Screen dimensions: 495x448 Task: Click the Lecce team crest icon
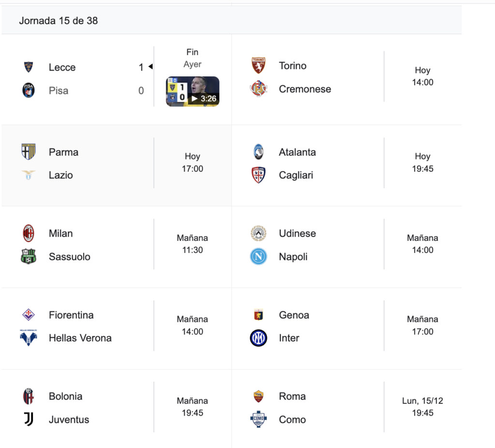click(x=29, y=67)
